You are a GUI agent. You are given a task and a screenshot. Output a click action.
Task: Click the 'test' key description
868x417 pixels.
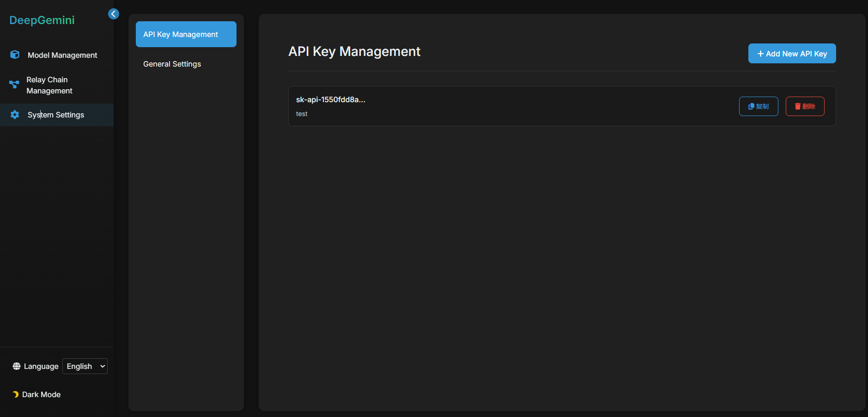pyautogui.click(x=302, y=114)
